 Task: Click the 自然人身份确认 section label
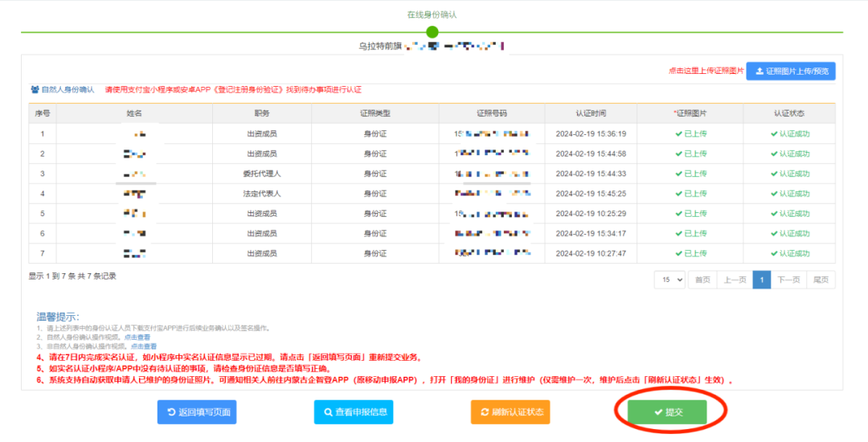[68, 90]
